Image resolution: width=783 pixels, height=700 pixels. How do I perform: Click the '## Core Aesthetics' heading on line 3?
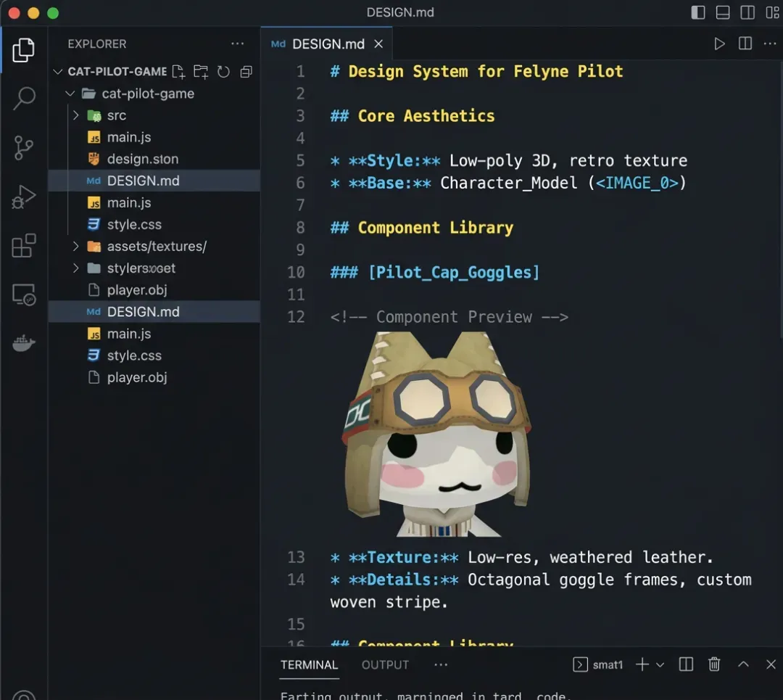[413, 116]
